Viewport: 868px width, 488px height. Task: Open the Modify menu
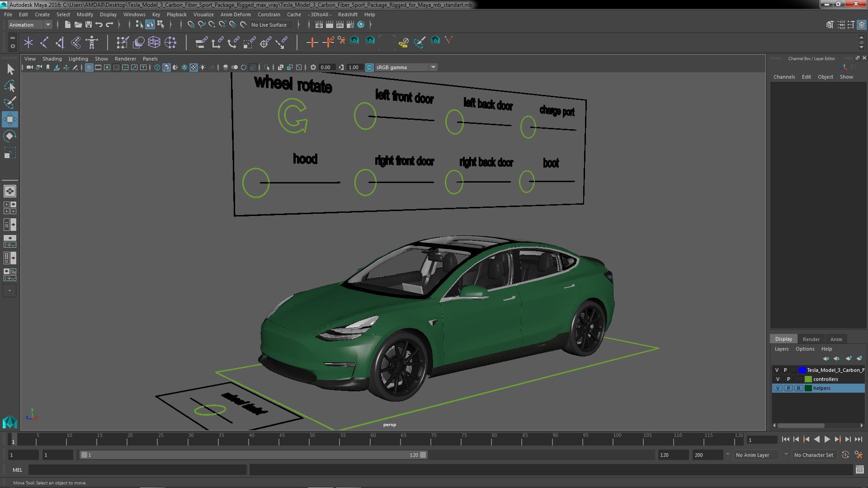(85, 14)
